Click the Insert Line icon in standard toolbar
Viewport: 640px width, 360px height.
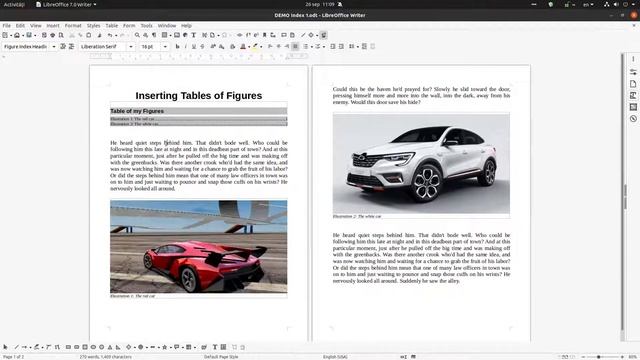pos(303,36)
